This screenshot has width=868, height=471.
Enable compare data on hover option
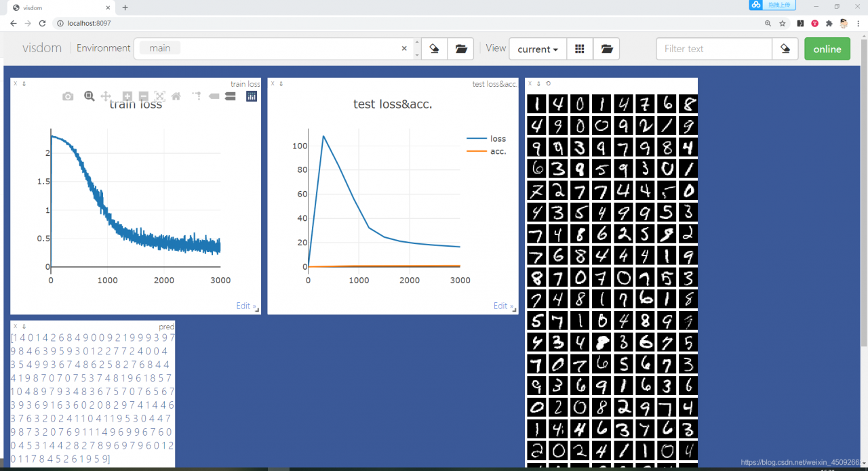click(x=231, y=97)
